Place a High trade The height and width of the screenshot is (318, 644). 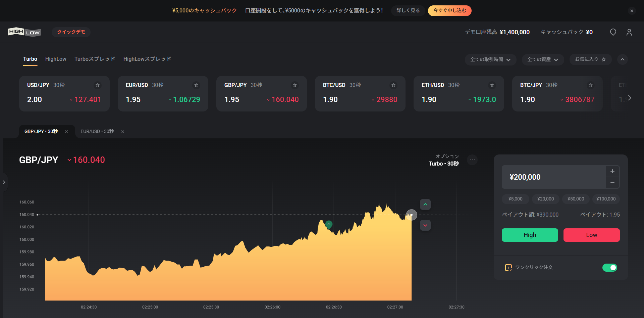tap(530, 235)
